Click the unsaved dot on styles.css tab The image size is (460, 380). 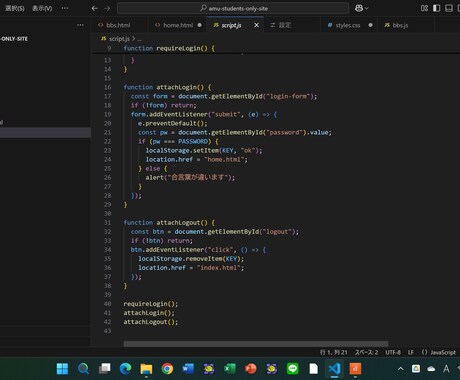370,25
